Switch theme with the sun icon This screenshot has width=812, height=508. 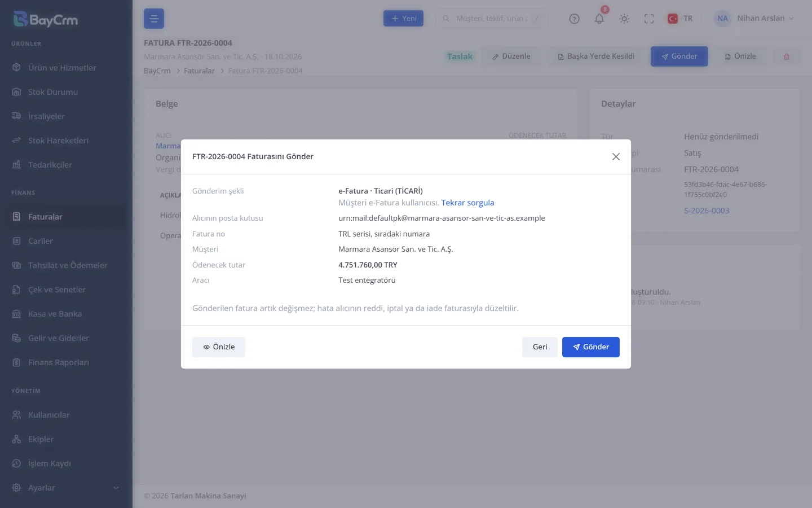pos(624,19)
